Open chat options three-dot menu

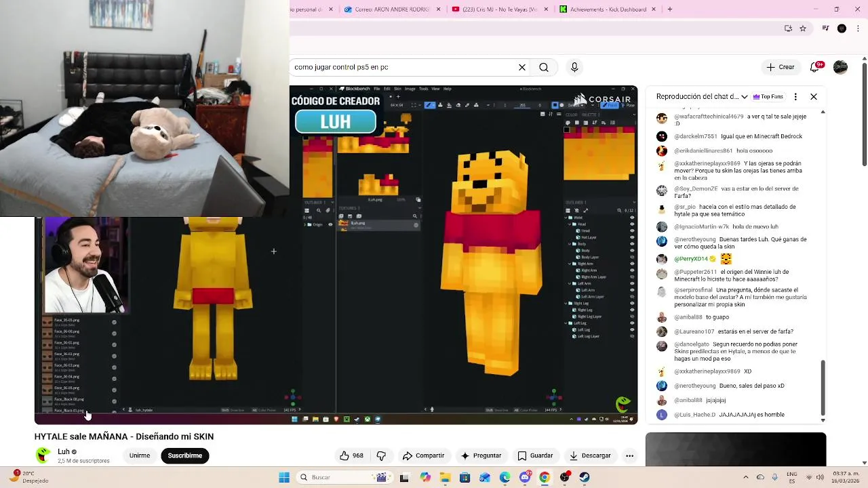tap(795, 97)
